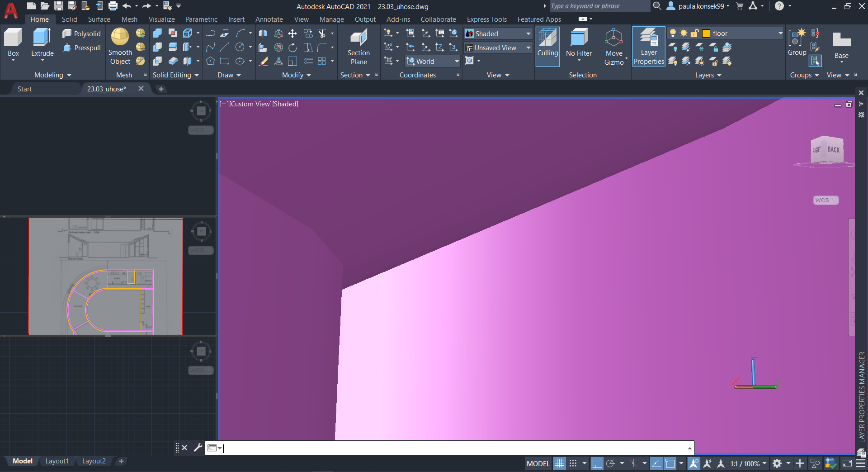Toggle the layer lock icon for floor
868x472 pixels.
pos(695,33)
